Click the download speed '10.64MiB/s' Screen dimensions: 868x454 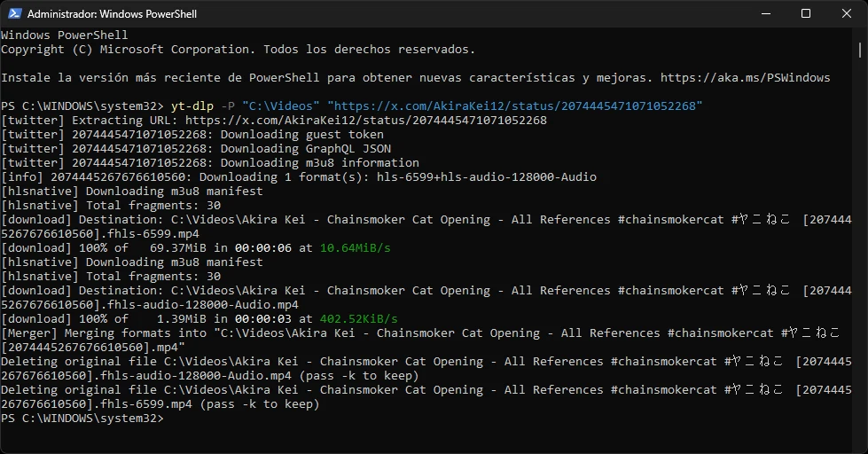click(356, 248)
